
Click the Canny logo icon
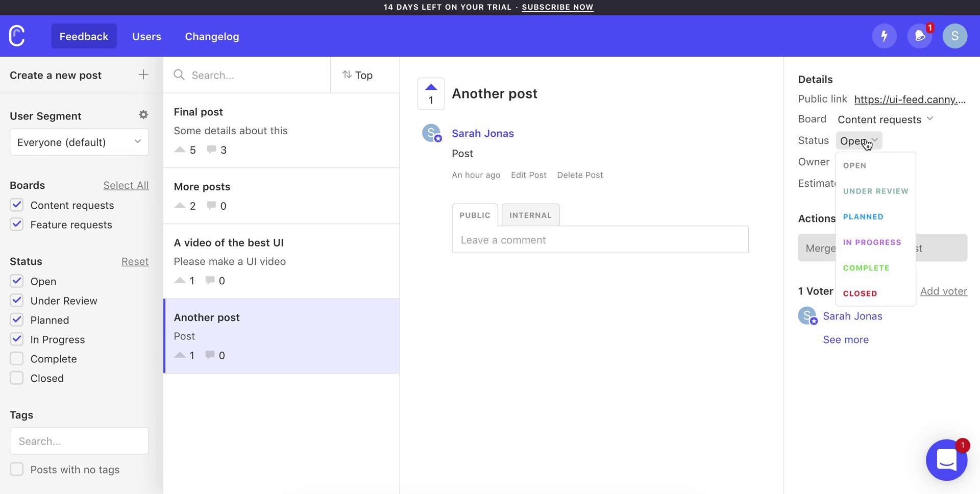(17, 36)
